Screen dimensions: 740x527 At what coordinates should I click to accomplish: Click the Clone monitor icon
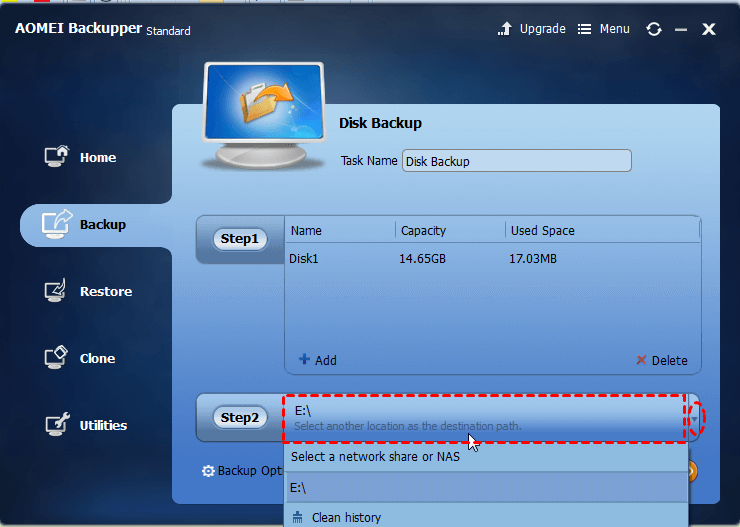coord(56,357)
